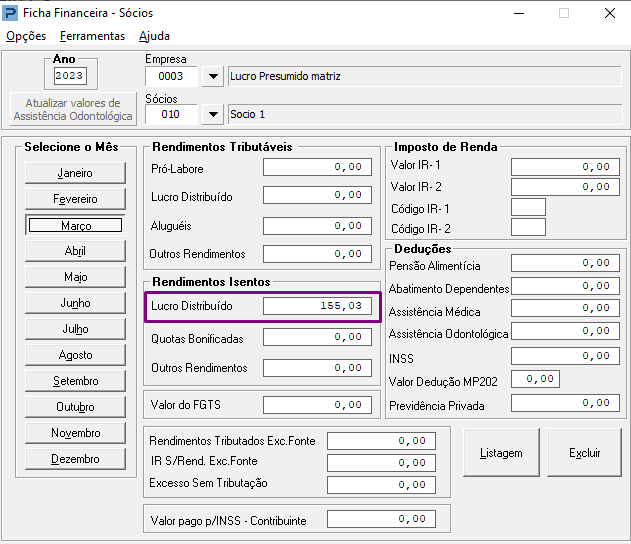631x544 pixels.
Task: Click the Código IR- 1 box
Action: [528, 207]
